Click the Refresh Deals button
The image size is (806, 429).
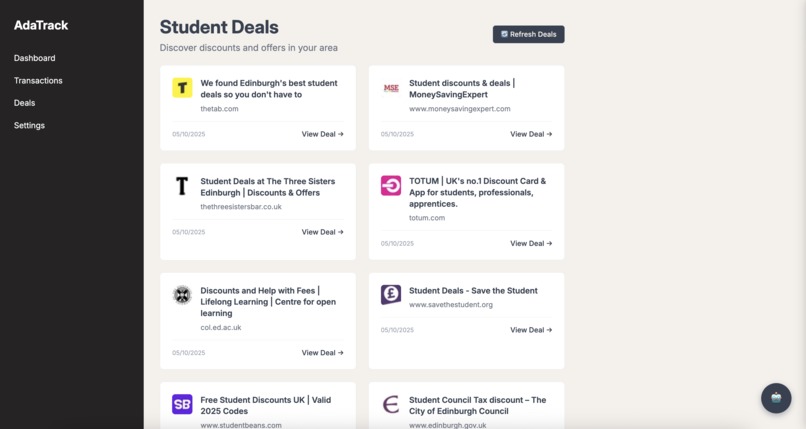[528, 34]
